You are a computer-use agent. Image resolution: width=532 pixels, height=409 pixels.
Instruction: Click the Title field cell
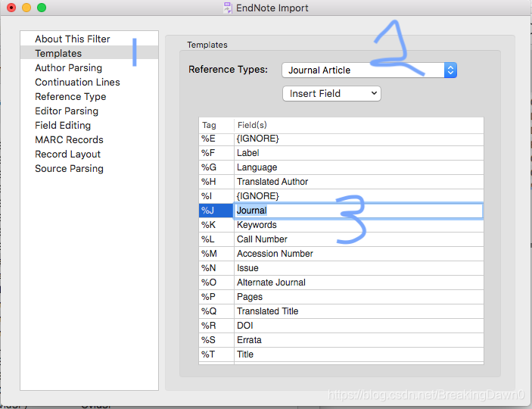click(x=359, y=354)
